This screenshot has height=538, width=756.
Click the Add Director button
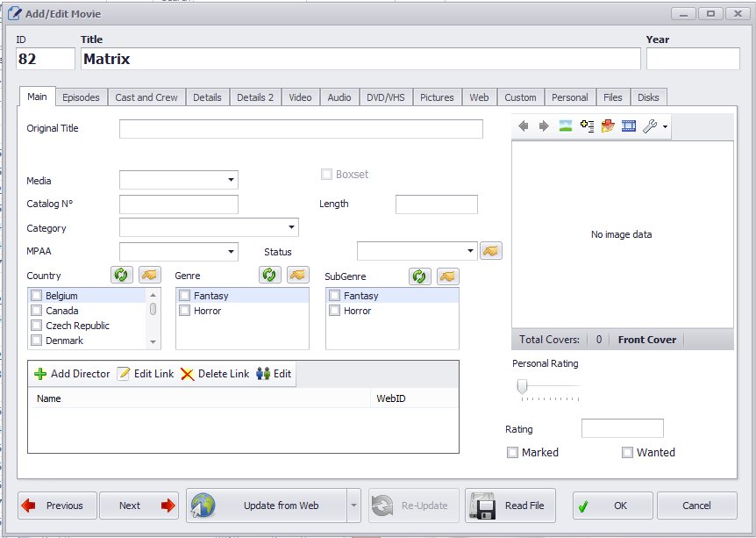pyautogui.click(x=72, y=374)
